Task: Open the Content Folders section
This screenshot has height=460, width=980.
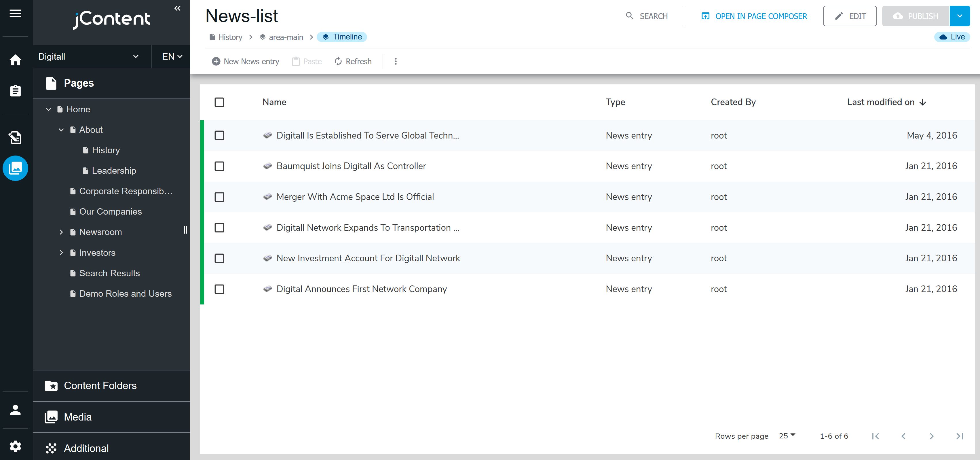Action: 100,385
